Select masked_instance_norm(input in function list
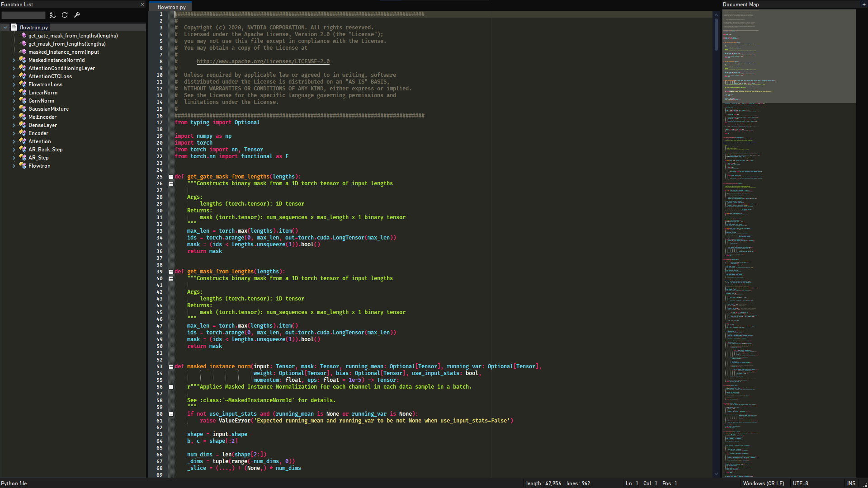 coord(63,52)
